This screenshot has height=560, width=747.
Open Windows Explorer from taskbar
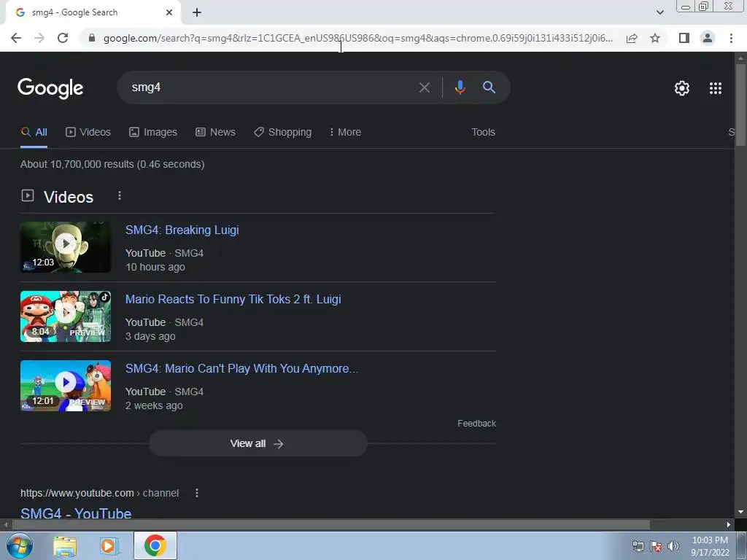coord(65,546)
